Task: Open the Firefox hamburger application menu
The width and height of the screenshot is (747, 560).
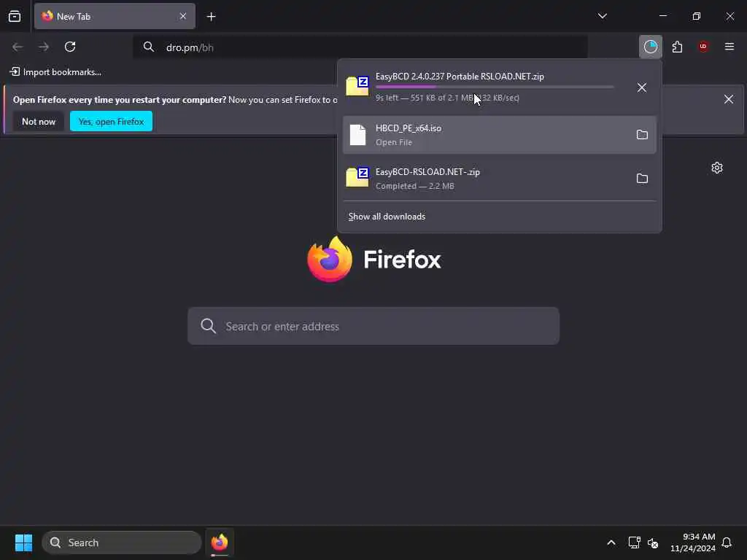Action: click(729, 47)
